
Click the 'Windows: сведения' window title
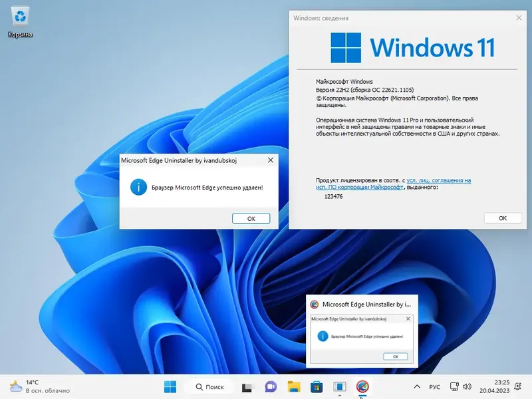(x=321, y=18)
